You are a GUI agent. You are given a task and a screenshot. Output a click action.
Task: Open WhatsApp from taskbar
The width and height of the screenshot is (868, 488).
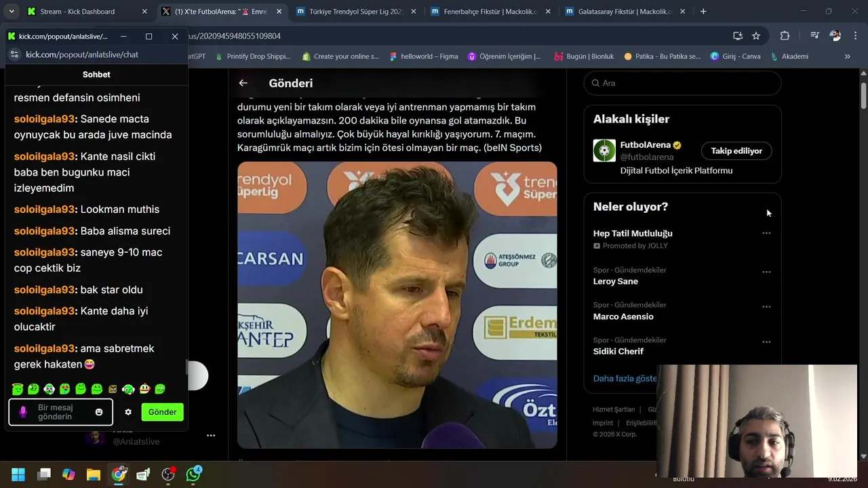(193, 474)
